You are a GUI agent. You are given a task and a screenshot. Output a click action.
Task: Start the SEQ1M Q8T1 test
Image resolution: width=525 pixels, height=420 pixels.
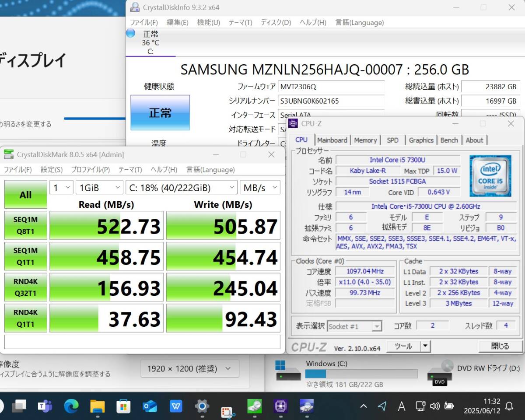pos(26,225)
